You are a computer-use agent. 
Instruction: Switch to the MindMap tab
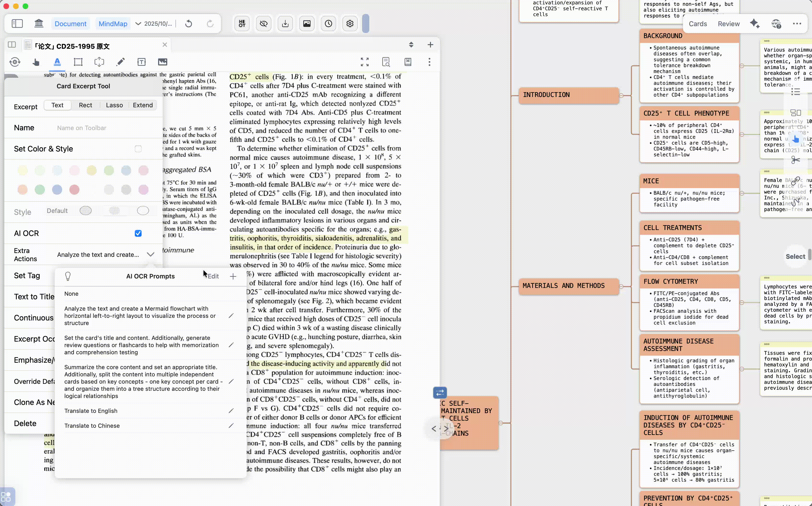pyautogui.click(x=112, y=24)
